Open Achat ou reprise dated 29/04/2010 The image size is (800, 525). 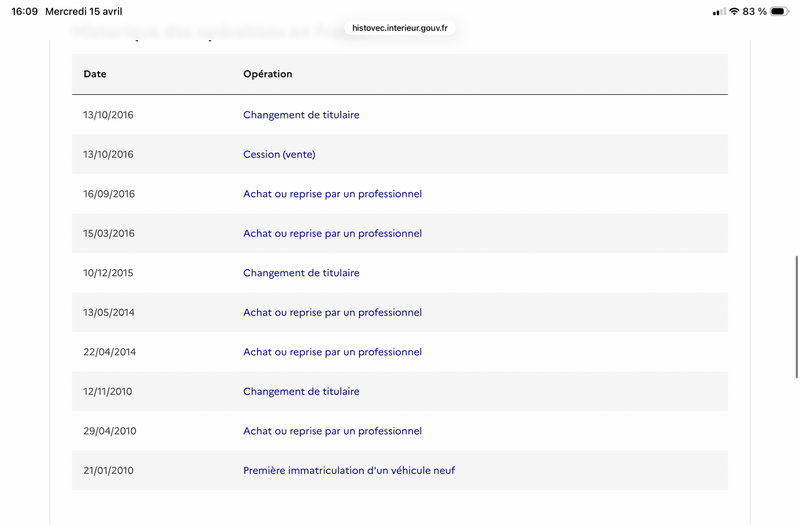332,431
